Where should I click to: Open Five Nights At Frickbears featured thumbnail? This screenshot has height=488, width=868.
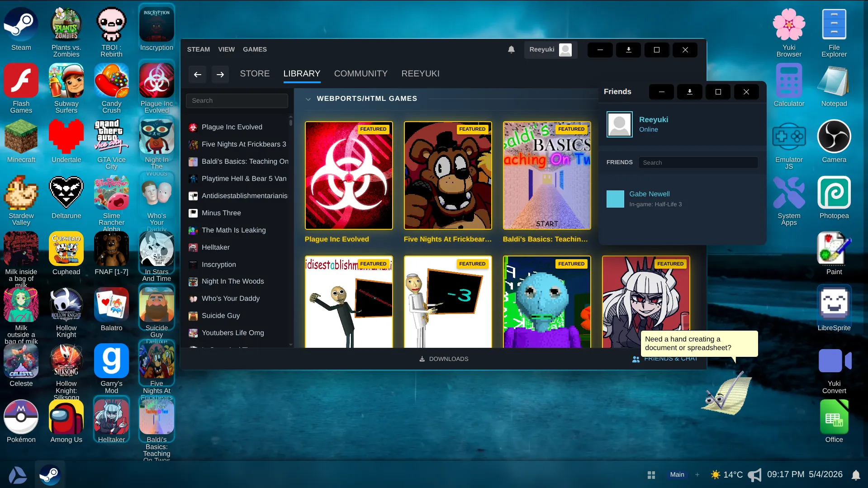coord(448,175)
